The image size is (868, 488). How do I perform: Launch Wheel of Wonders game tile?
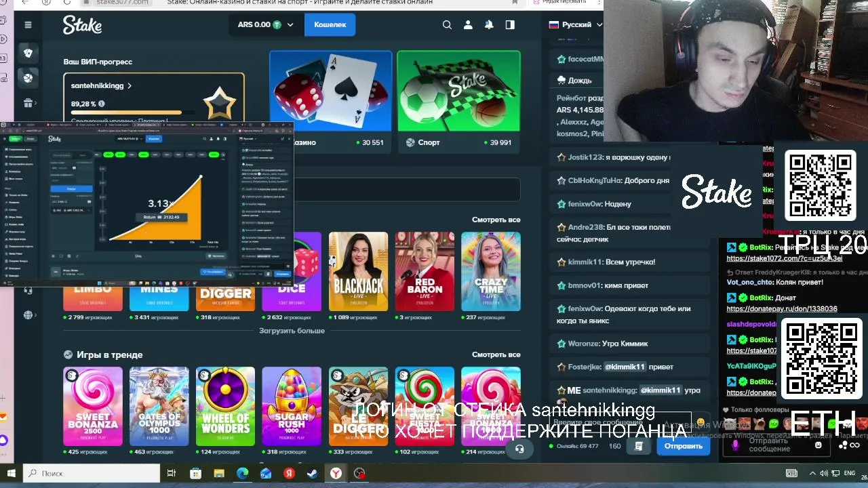(x=225, y=406)
